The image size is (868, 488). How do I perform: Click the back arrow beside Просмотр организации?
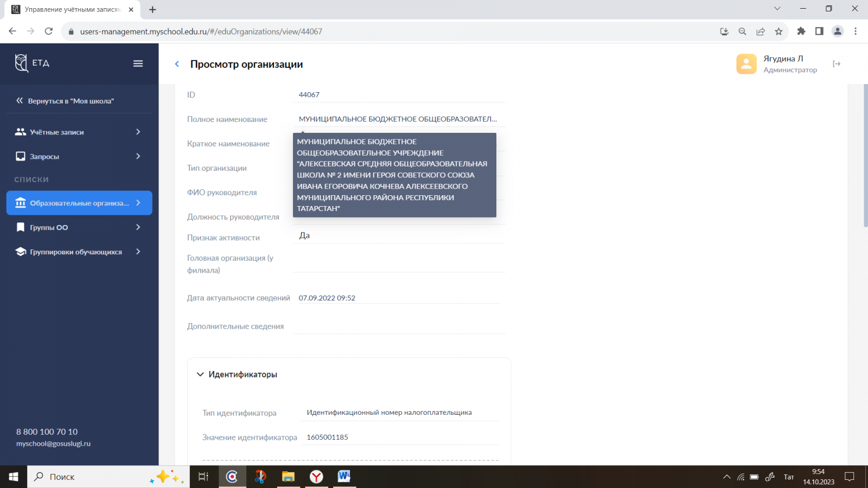[x=177, y=64]
